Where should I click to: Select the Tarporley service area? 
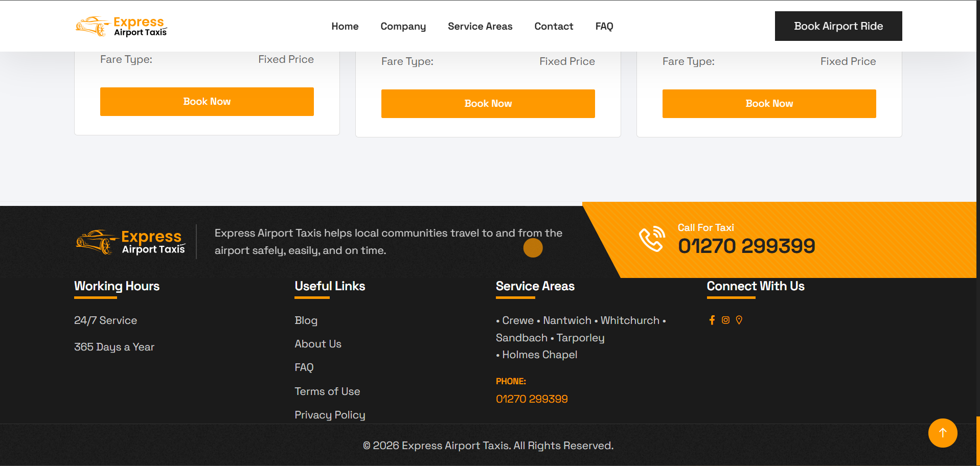tap(580, 338)
